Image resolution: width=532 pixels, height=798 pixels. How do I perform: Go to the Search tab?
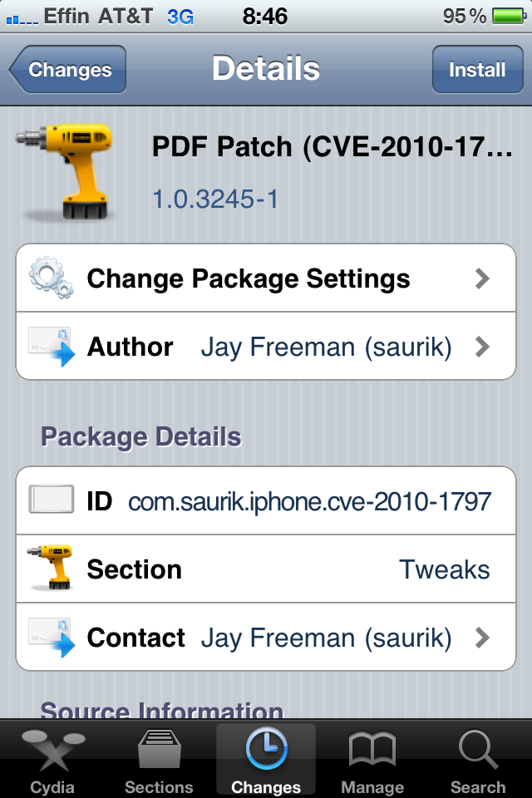478,761
